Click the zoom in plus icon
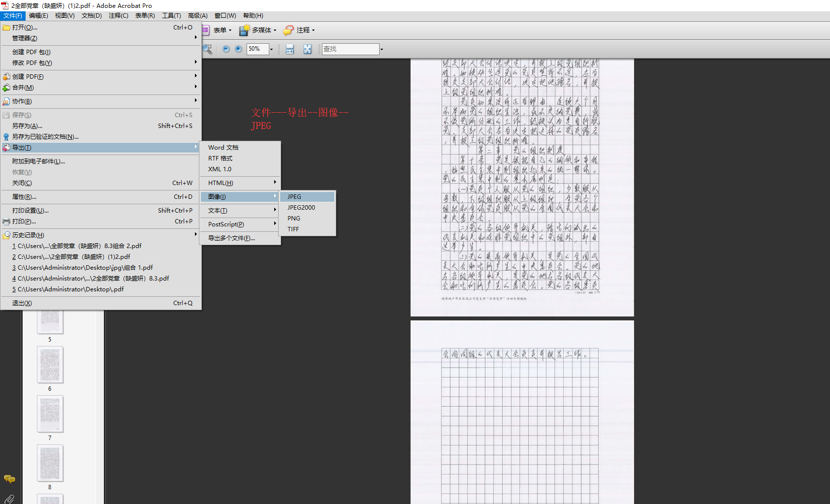 (238, 49)
